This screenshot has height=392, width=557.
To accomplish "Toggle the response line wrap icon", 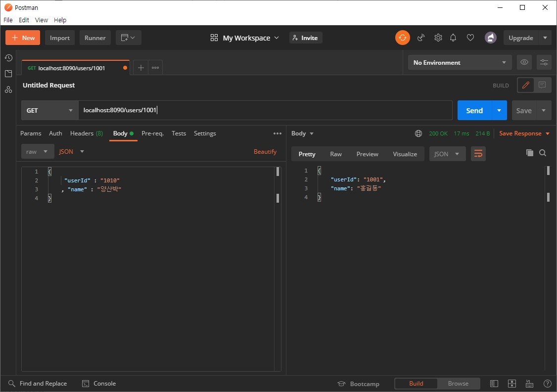I will (x=478, y=154).
